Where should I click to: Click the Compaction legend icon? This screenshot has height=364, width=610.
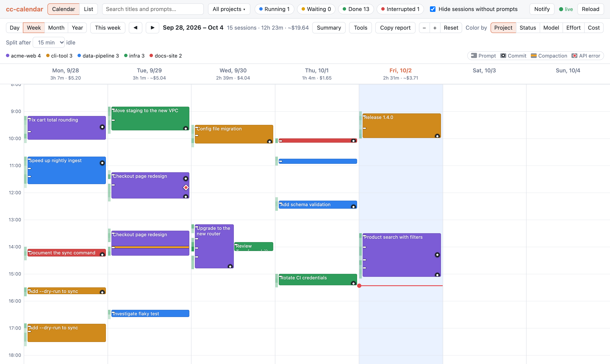pos(534,56)
